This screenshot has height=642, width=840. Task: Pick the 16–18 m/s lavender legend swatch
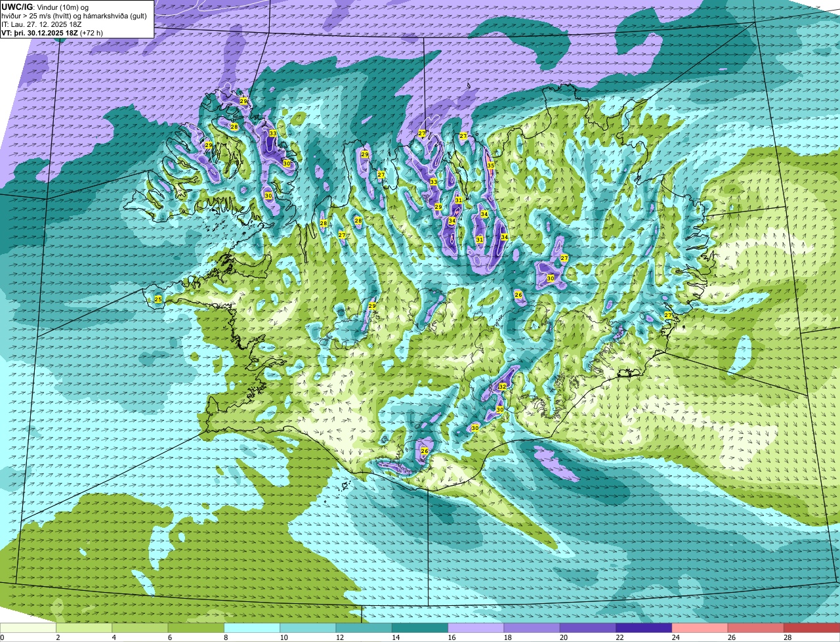pyautogui.click(x=476, y=628)
